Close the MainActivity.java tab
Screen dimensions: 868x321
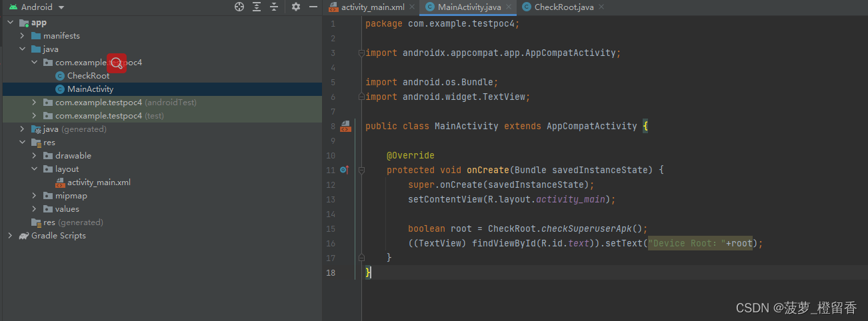[x=509, y=7]
